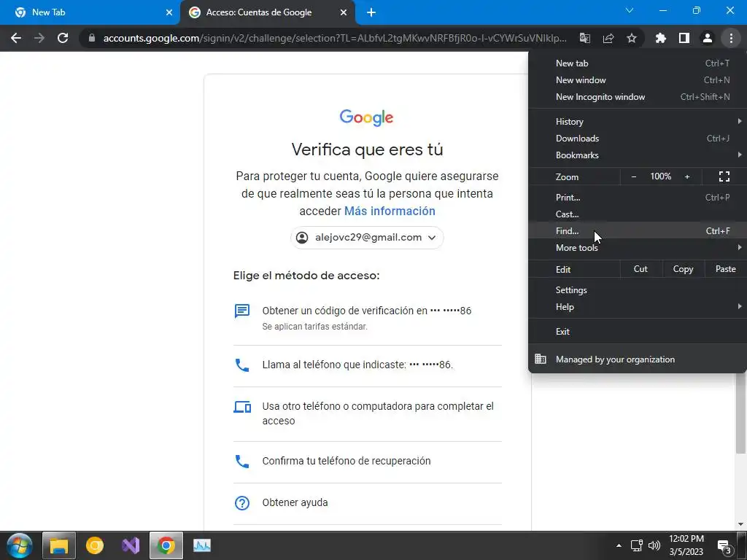
Task: Click the share page icon in address bar
Action: pyautogui.click(x=608, y=38)
